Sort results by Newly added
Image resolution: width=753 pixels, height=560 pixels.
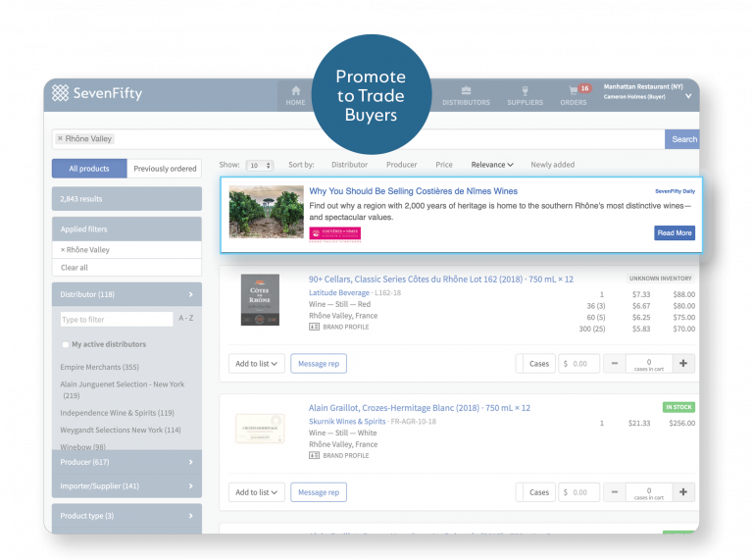[553, 165]
